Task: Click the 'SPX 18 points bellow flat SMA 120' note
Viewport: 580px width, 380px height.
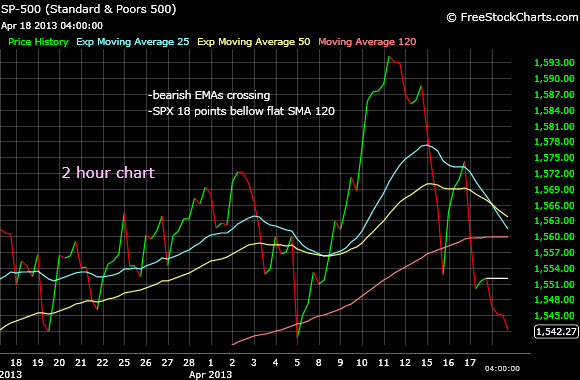Action: [x=241, y=111]
